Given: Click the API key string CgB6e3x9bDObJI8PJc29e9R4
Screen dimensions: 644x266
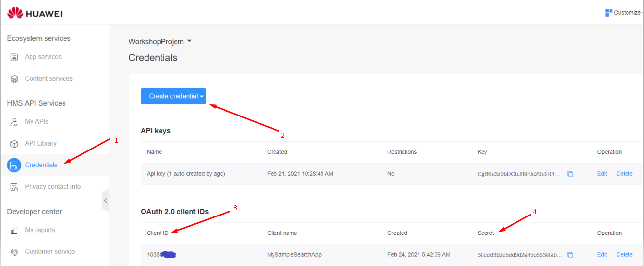Looking at the screenshot, I should point(519,174).
